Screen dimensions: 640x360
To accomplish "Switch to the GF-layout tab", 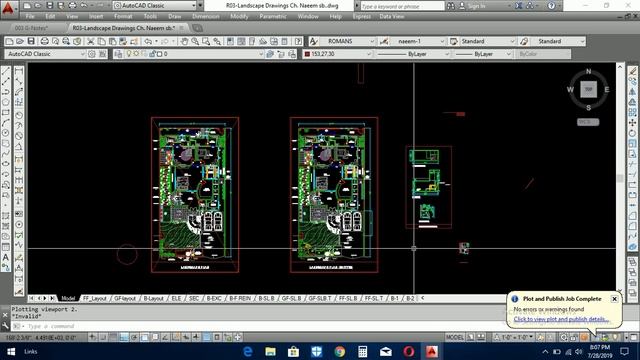I will pos(124,298).
